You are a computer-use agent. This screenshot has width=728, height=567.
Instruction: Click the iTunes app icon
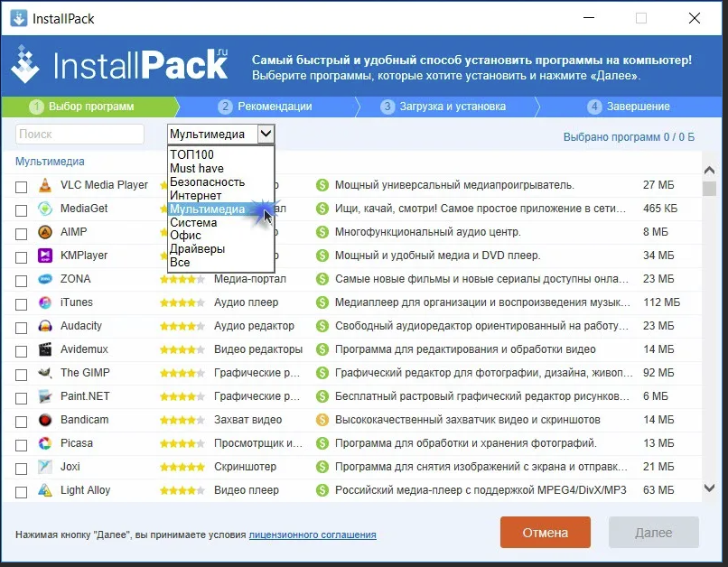click(x=45, y=302)
